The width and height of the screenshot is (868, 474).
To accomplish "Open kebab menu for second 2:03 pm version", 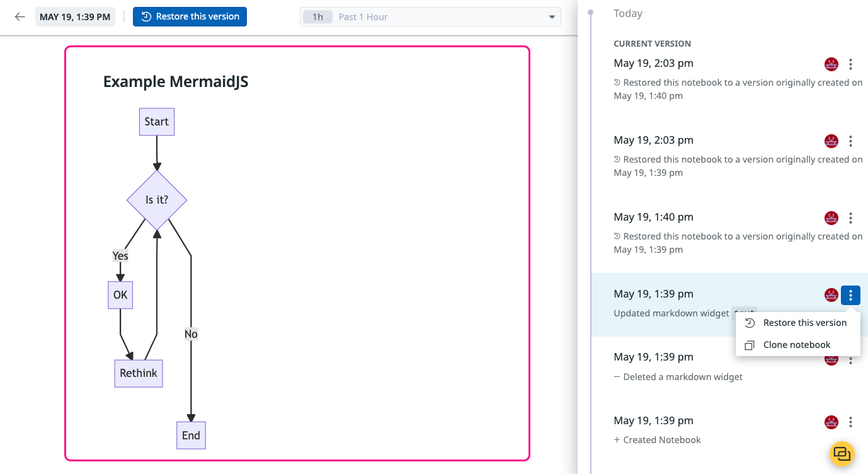I will coord(850,141).
